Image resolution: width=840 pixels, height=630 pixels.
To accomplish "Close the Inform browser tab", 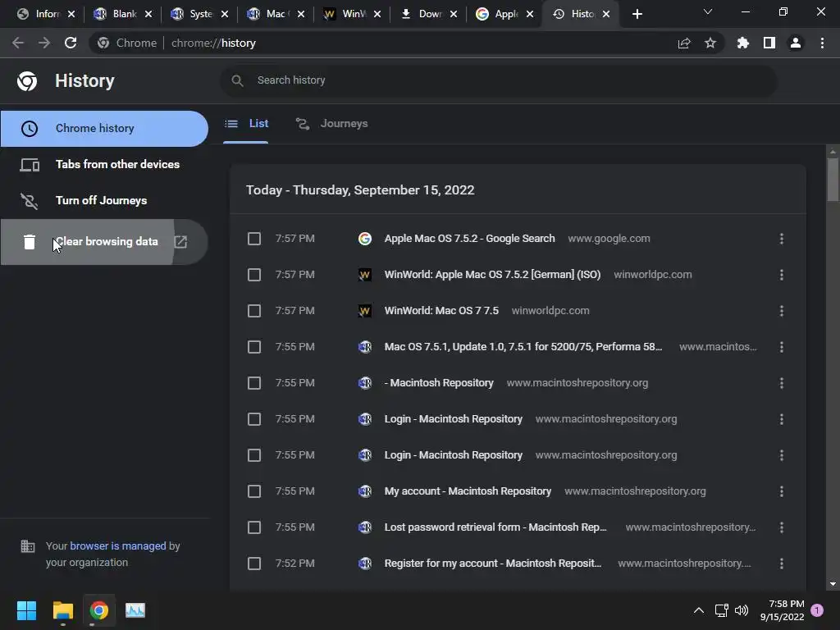I will [x=72, y=15].
